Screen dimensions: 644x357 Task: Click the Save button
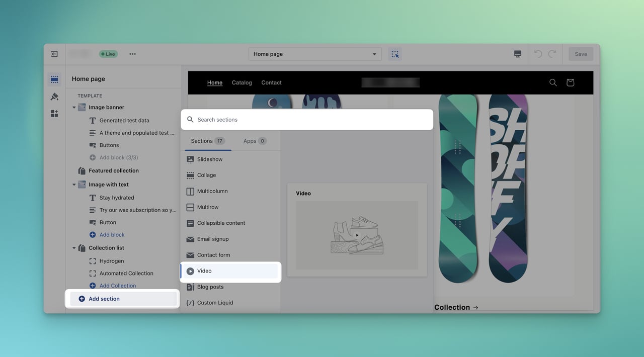(x=581, y=54)
